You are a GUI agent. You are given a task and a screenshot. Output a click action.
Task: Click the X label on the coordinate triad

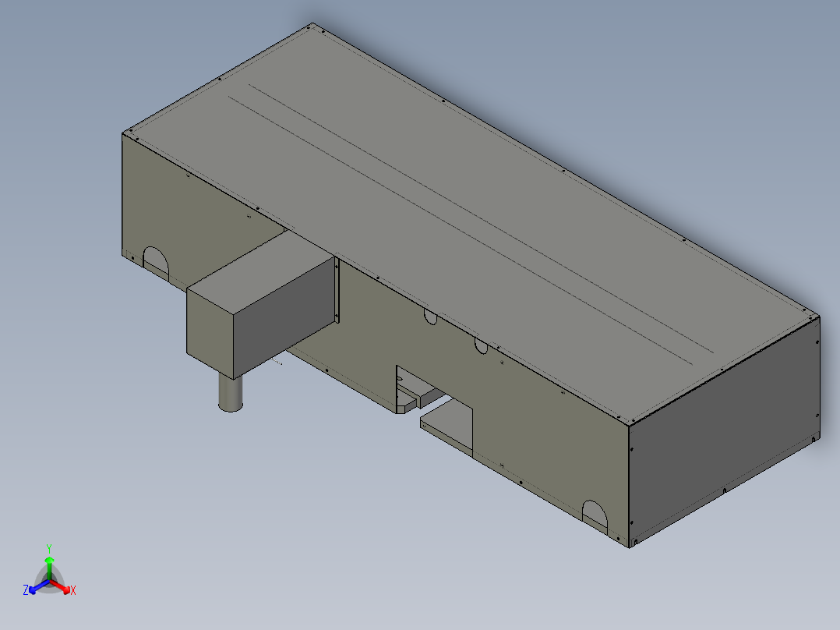72,591
